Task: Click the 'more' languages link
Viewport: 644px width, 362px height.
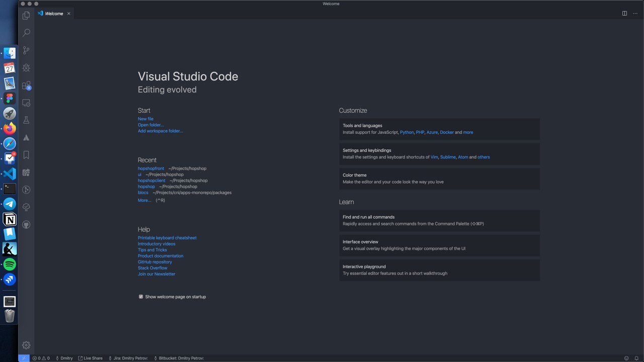Action: point(468,132)
